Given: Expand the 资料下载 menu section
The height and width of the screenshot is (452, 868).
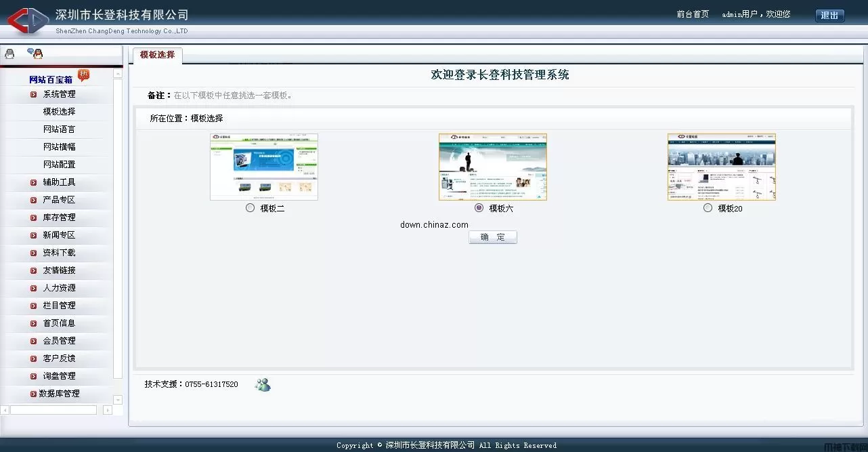Looking at the screenshot, I should coord(60,253).
